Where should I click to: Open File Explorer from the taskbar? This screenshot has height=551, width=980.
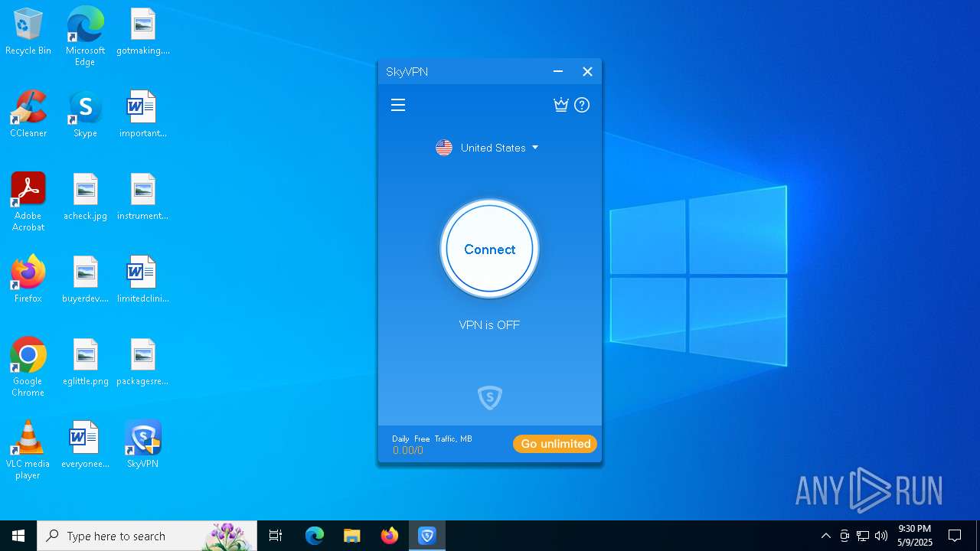[352, 536]
